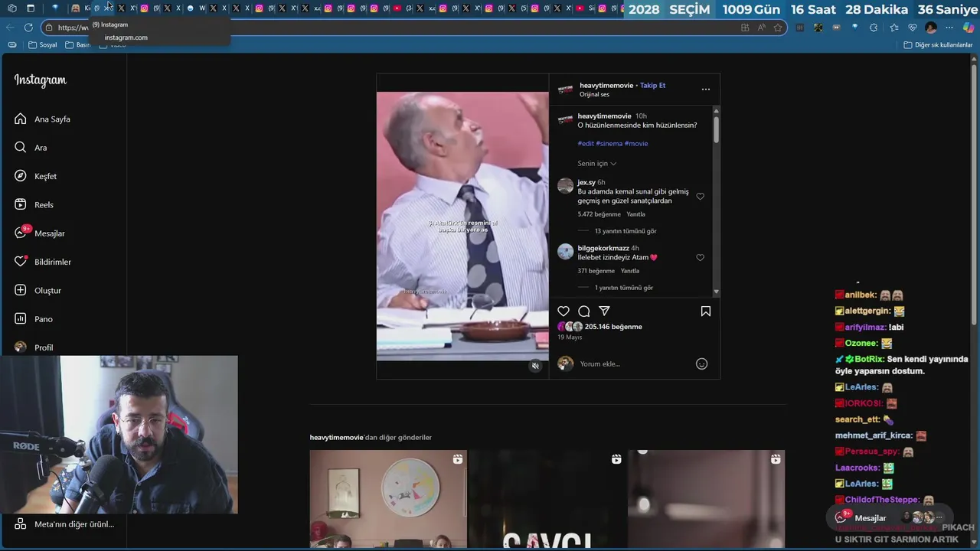Open the emoji picker in comment box
Image resolution: width=980 pixels, height=551 pixels.
701,364
